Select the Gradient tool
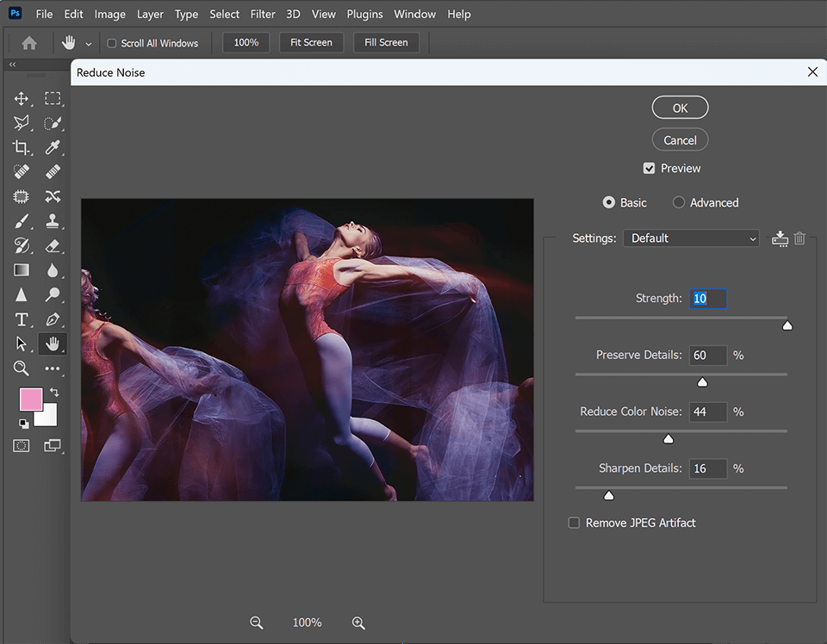 point(21,269)
